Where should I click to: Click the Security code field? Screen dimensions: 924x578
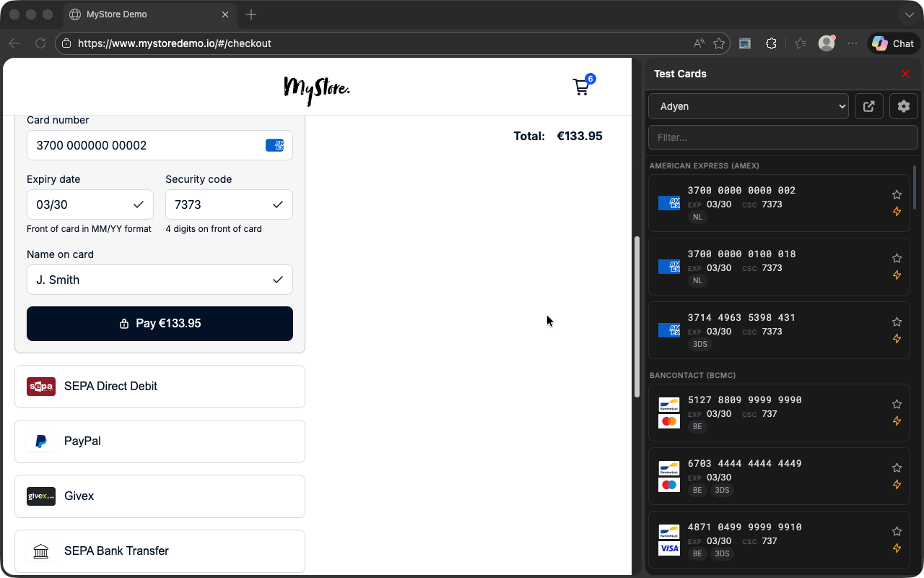click(x=229, y=204)
